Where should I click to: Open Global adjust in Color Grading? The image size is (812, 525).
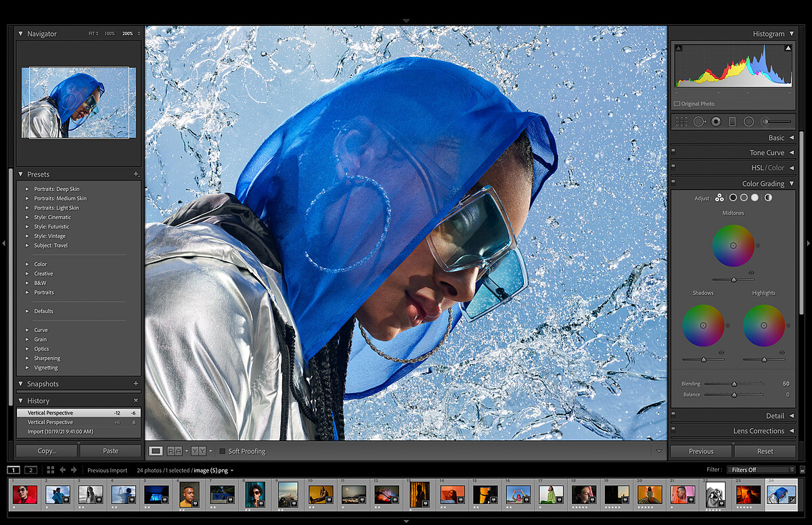768,198
